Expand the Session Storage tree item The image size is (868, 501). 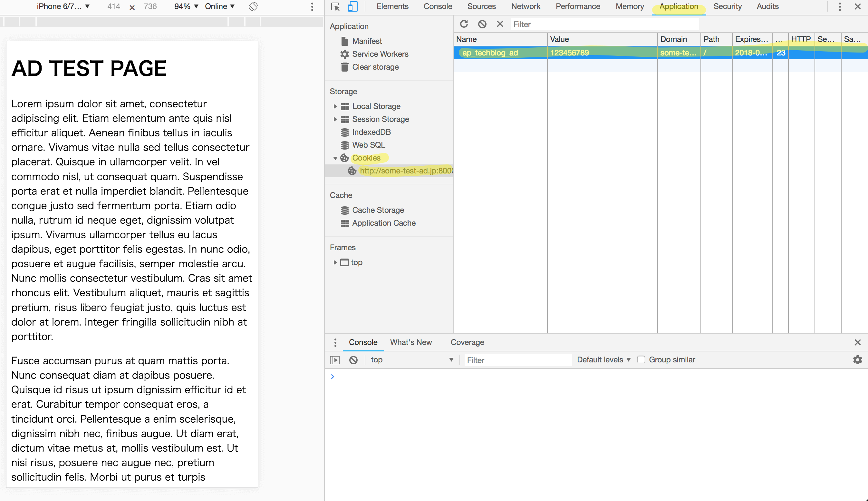335,119
